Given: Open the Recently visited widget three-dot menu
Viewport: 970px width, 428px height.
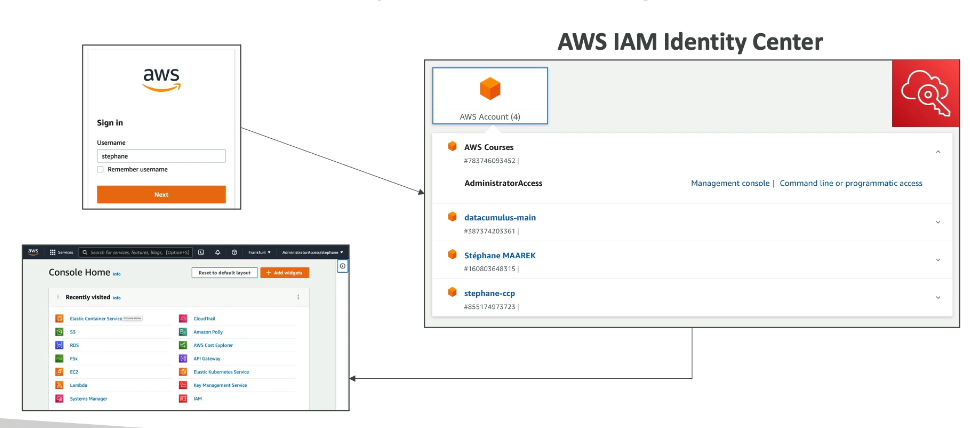Looking at the screenshot, I should tap(298, 297).
